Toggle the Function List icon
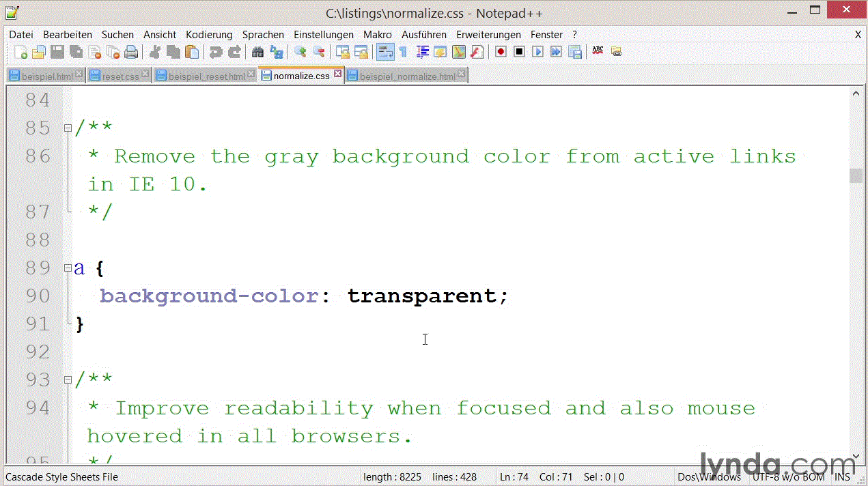868x486 pixels. pos(477,52)
